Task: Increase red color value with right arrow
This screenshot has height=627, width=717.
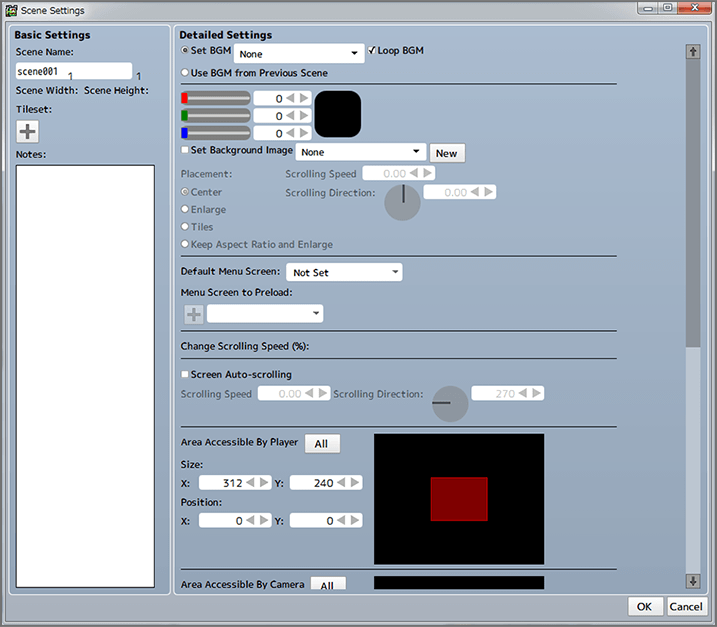Action: click(304, 98)
